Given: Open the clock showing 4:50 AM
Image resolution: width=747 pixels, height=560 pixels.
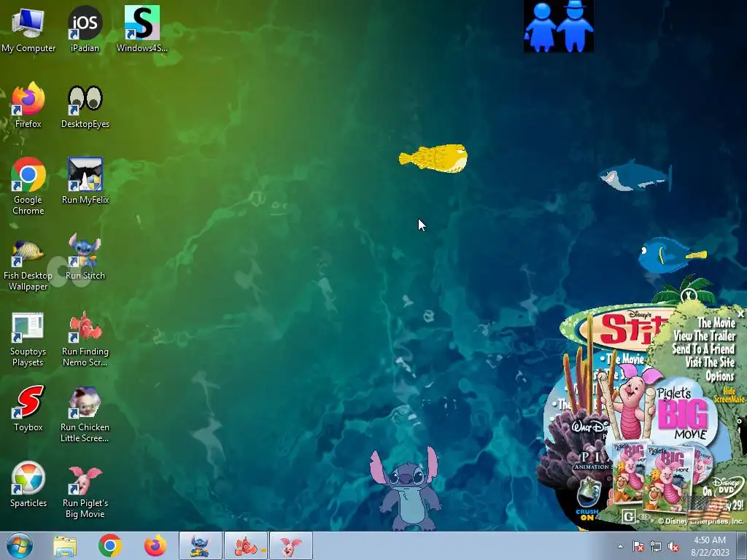Looking at the screenshot, I should pos(710,546).
